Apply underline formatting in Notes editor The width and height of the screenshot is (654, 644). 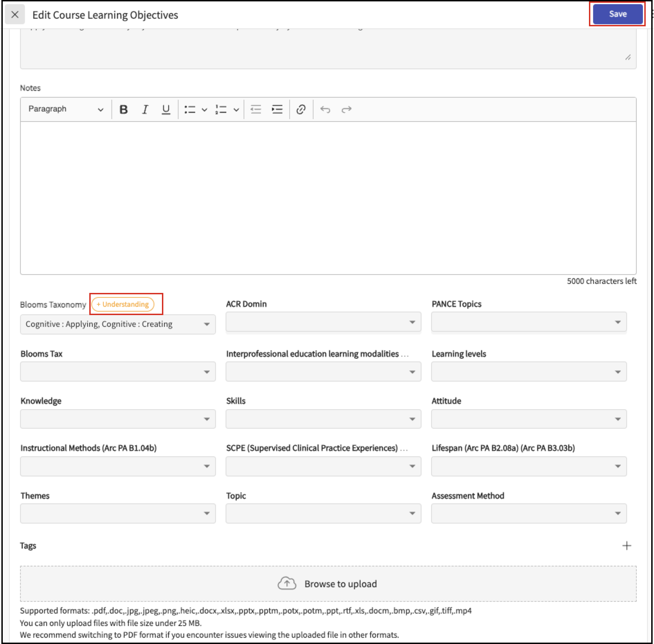coord(166,109)
